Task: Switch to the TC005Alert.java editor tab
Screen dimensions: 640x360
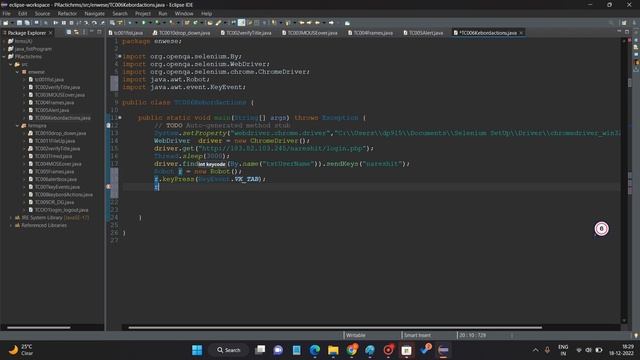Action: [x=423, y=33]
